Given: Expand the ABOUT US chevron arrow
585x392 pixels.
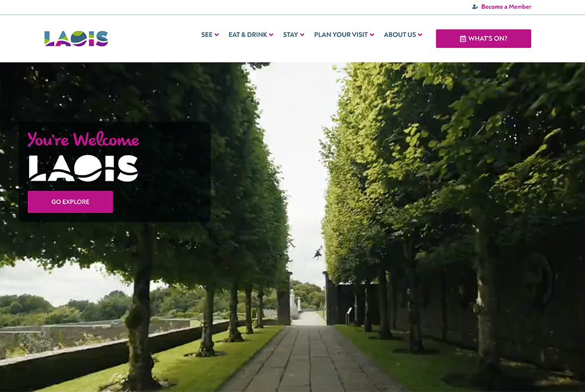Looking at the screenshot, I should pyautogui.click(x=420, y=35).
